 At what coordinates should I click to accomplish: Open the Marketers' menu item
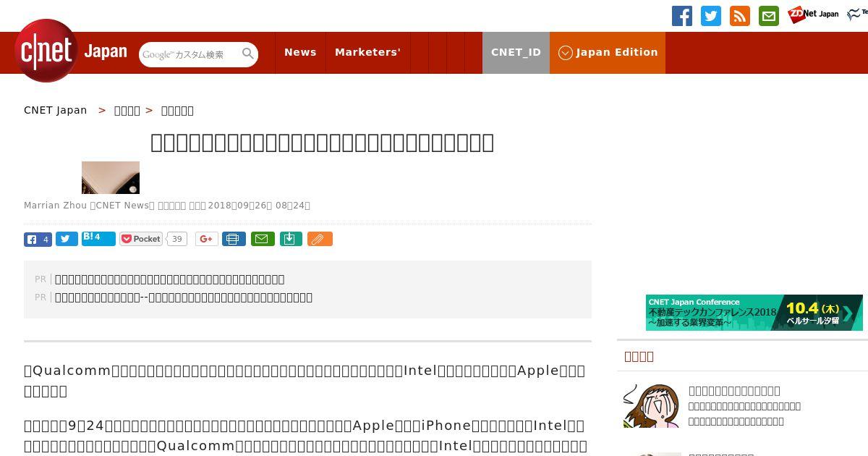pos(367,52)
